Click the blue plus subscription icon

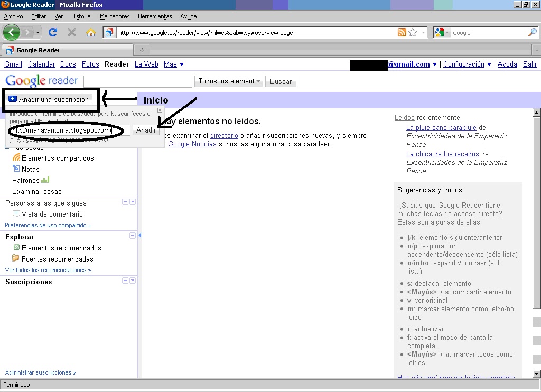(13, 99)
